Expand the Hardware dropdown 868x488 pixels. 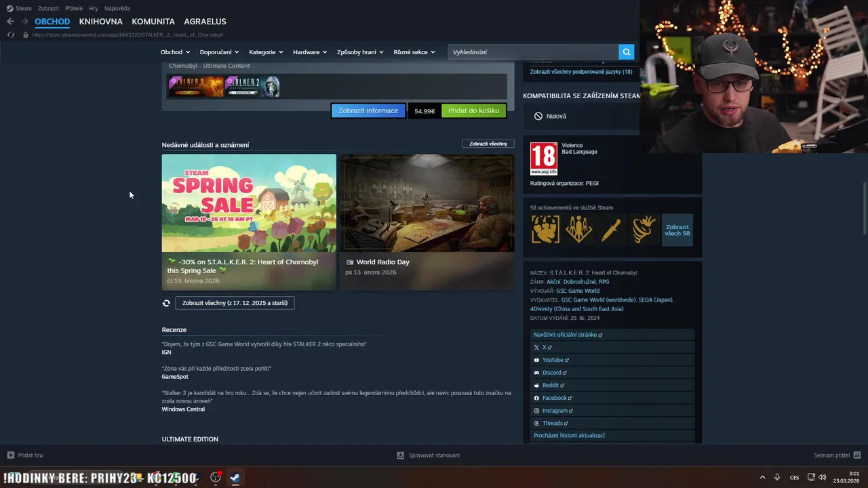(x=310, y=52)
